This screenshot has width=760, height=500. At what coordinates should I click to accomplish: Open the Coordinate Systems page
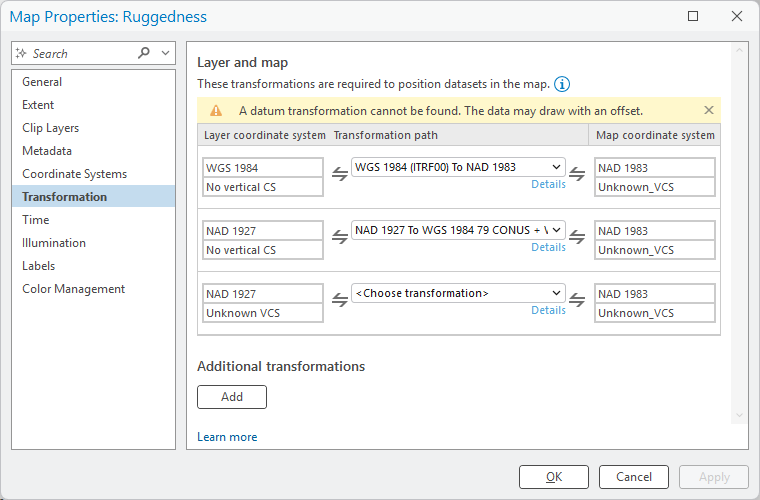[93, 174]
